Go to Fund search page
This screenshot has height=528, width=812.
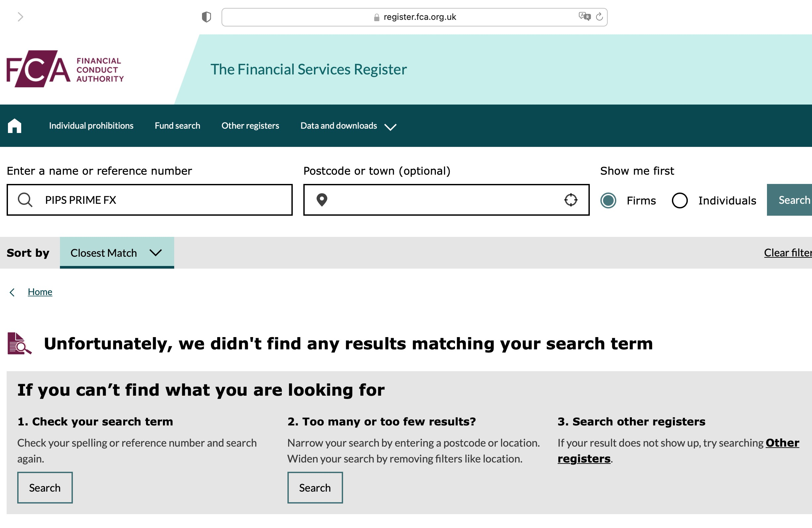point(178,126)
